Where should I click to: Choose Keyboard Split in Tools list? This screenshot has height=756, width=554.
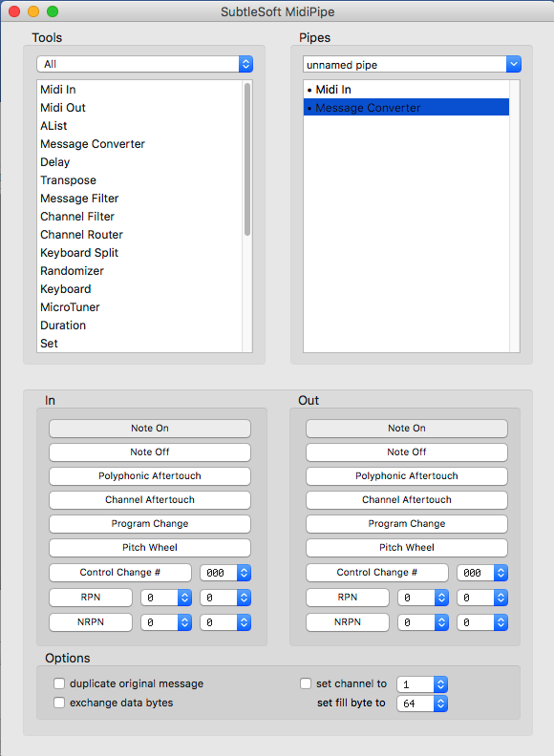point(79,253)
